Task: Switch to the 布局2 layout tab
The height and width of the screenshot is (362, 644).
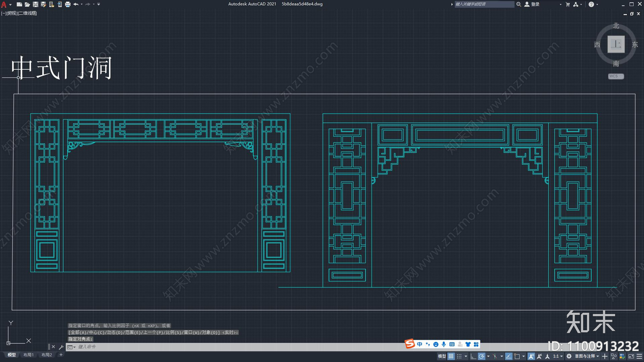Action: tap(47, 355)
